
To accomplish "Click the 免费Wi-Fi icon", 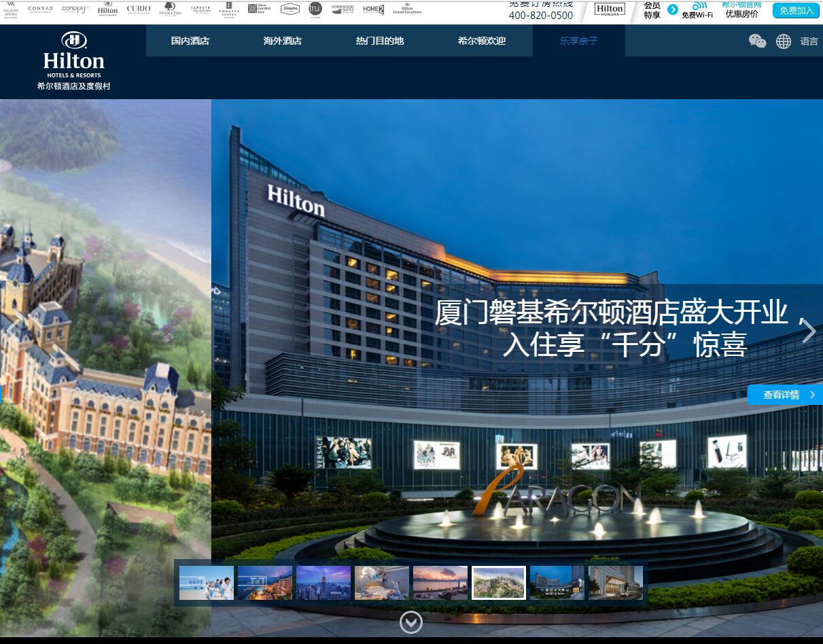I will (x=698, y=10).
